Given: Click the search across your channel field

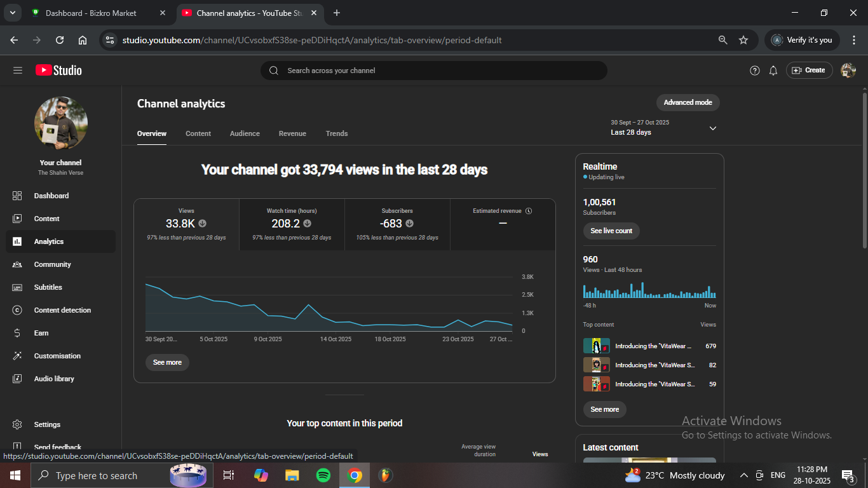Looking at the screenshot, I should click(x=433, y=71).
